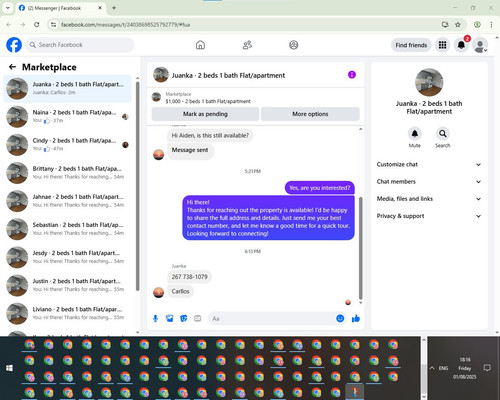Click the taskbar clock showing Friday
This screenshot has width=500, height=400.
(465, 368)
